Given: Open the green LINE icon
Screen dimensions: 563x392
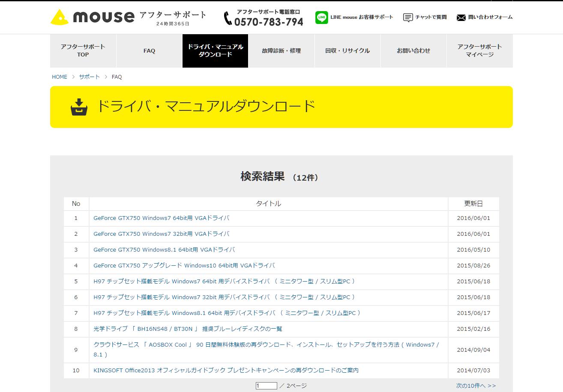Looking at the screenshot, I should tap(321, 18).
